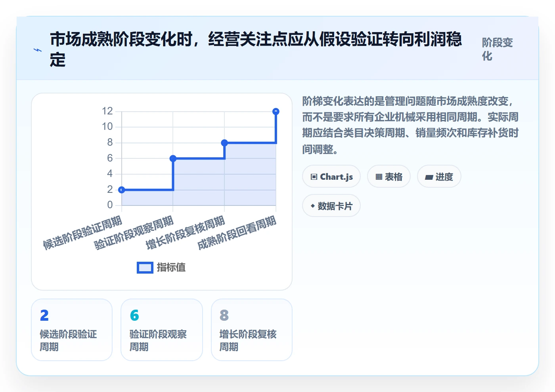
Task: Click the 增长阶段复核周期 x-axis label
Action: [x=186, y=233]
